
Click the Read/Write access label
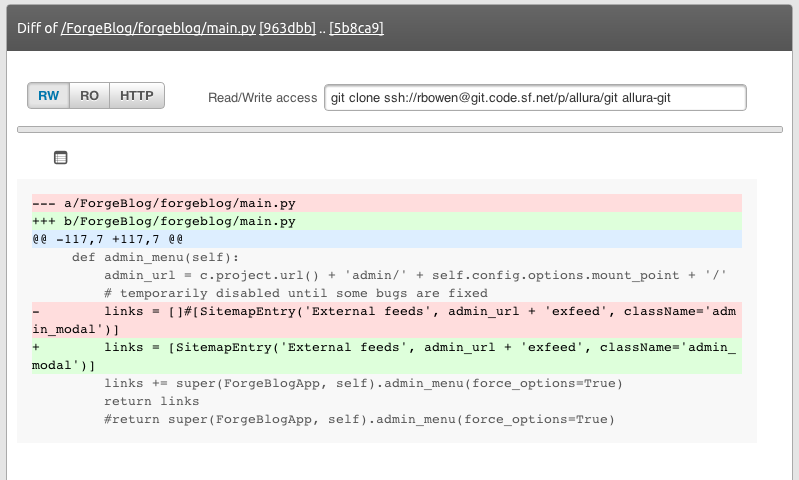[x=262, y=97]
